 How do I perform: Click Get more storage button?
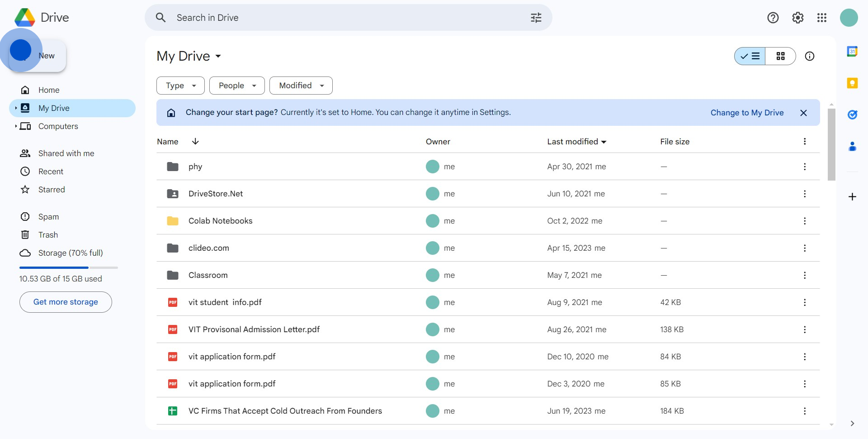(x=66, y=302)
